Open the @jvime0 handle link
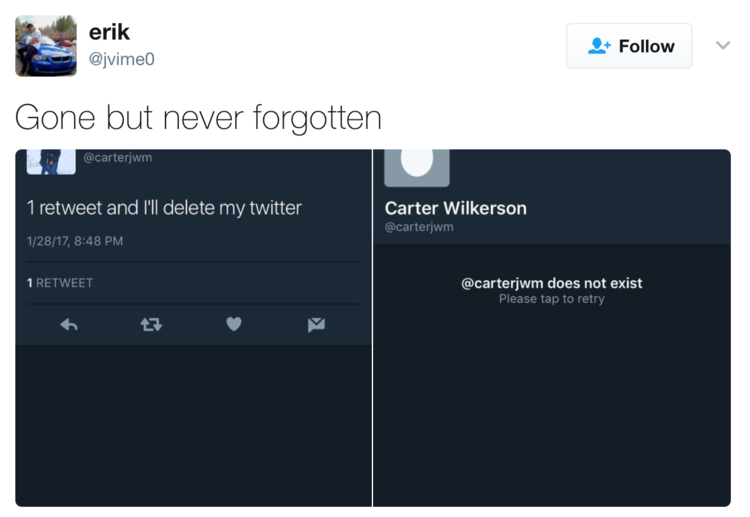 click(x=122, y=60)
